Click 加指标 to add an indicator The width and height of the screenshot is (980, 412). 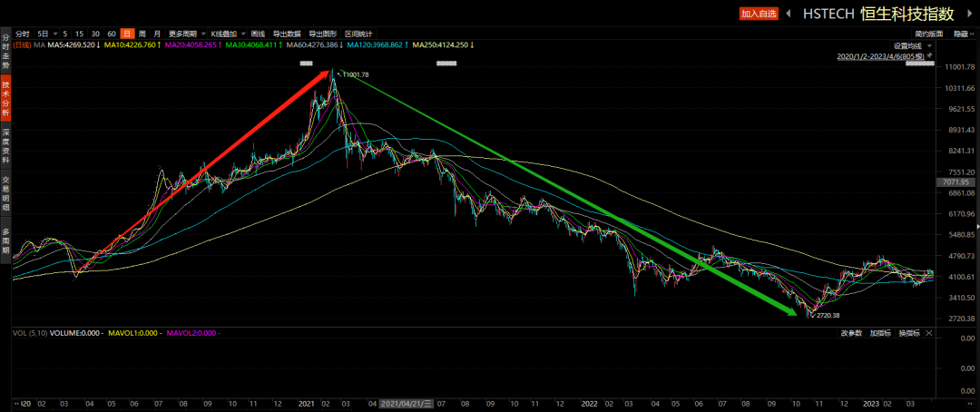click(880, 333)
